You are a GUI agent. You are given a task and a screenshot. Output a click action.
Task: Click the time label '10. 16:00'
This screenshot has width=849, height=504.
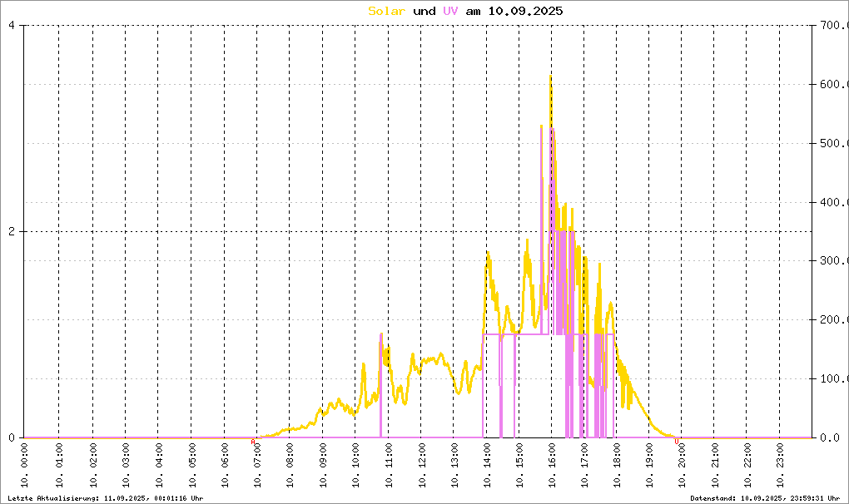[x=553, y=465]
